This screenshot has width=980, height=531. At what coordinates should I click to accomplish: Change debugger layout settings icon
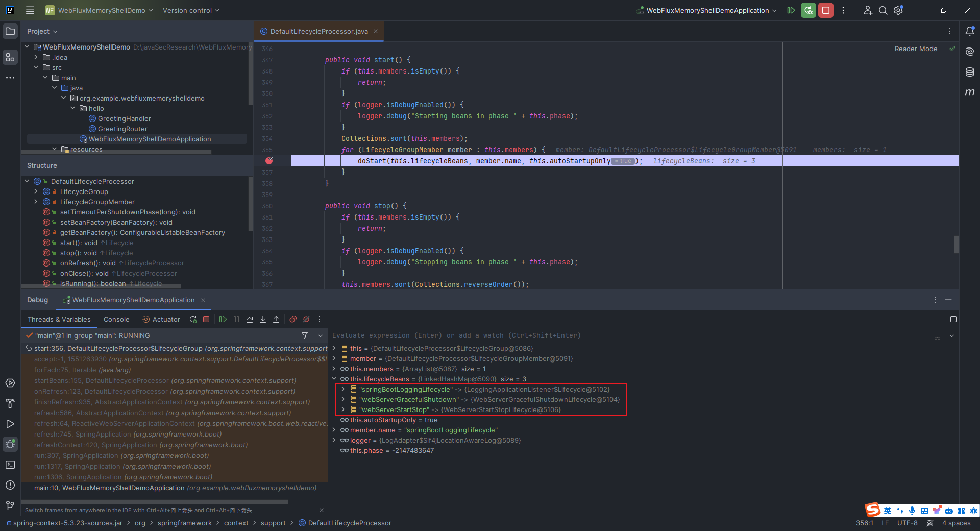click(953, 319)
